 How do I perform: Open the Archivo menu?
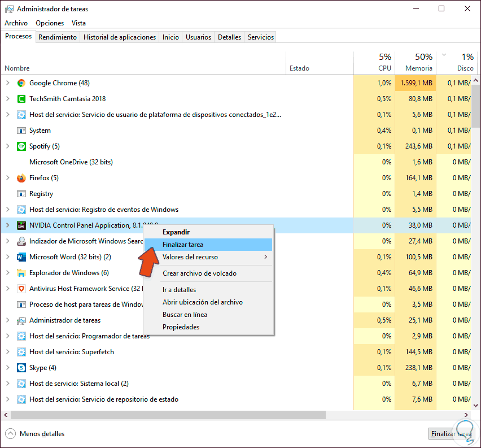pyautogui.click(x=16, y=23)
